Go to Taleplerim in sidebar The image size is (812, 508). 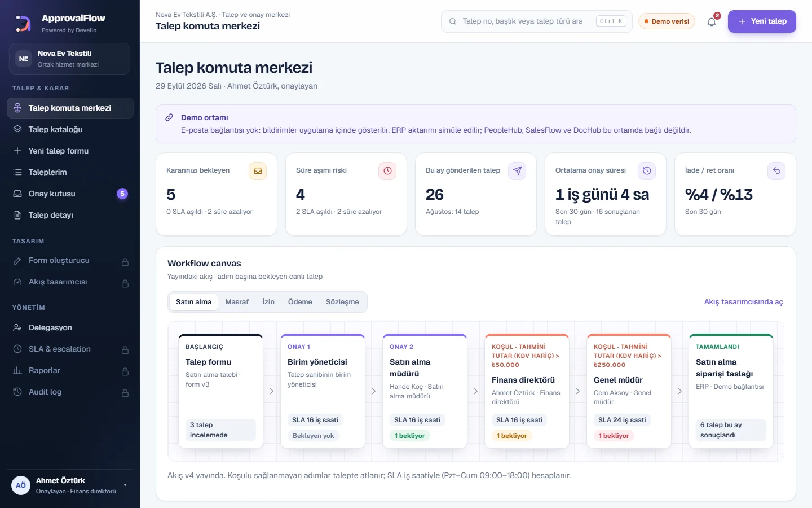(70, 172)
